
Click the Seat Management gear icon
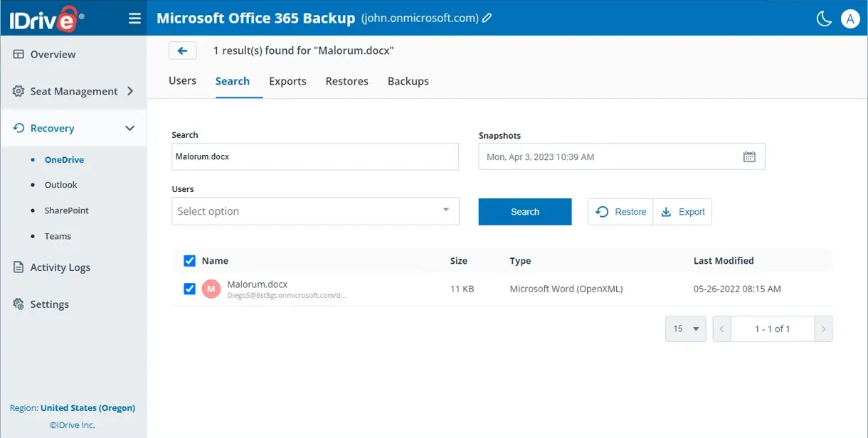18,91
